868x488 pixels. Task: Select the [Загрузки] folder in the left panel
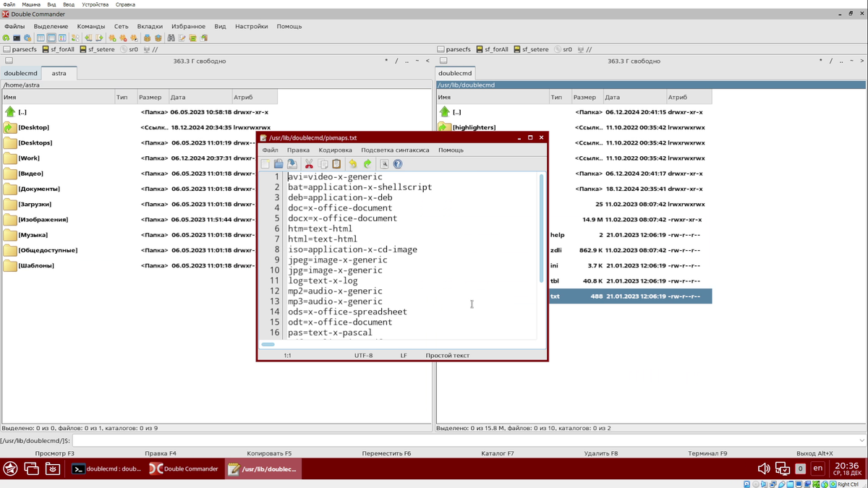point(34,204)
